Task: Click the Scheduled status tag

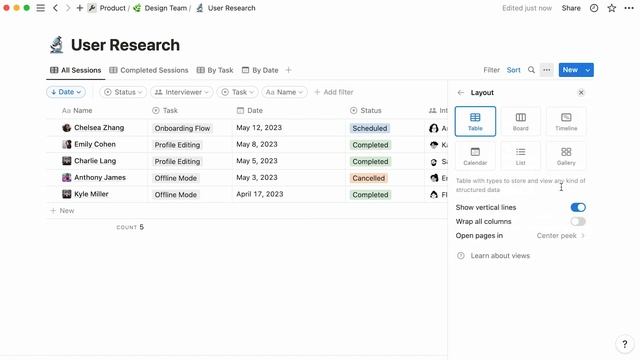Action: [x=369, y=128]
